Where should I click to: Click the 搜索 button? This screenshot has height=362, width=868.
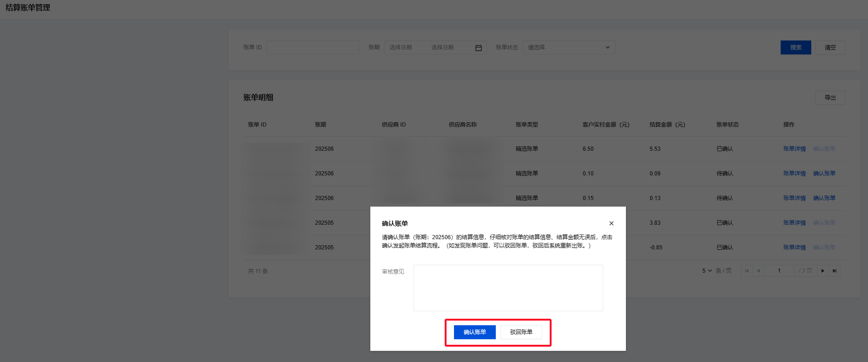(x=796, y=47)
